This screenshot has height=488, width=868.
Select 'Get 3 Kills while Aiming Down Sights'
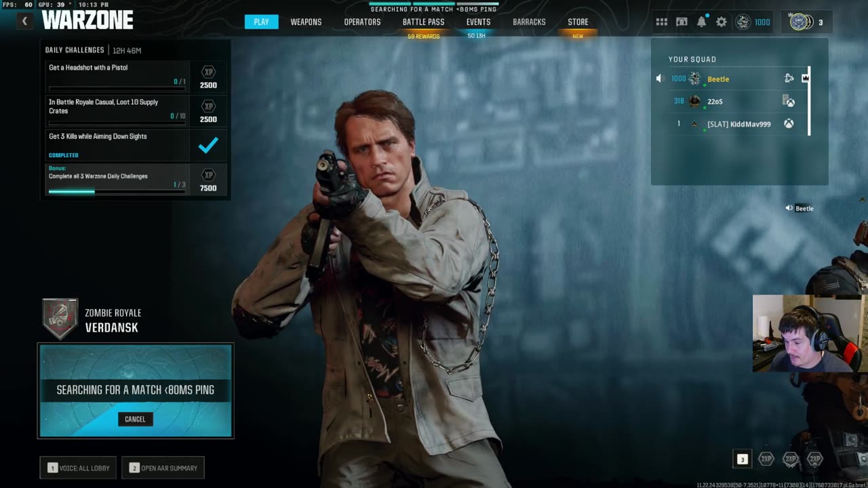[x=98, y=136]
